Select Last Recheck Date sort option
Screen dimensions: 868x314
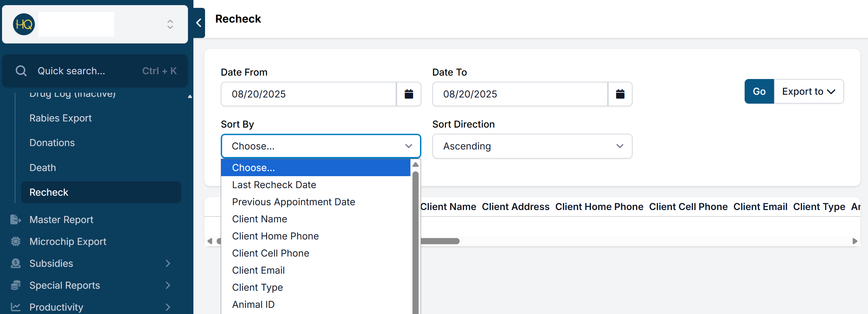click(274, 185)
